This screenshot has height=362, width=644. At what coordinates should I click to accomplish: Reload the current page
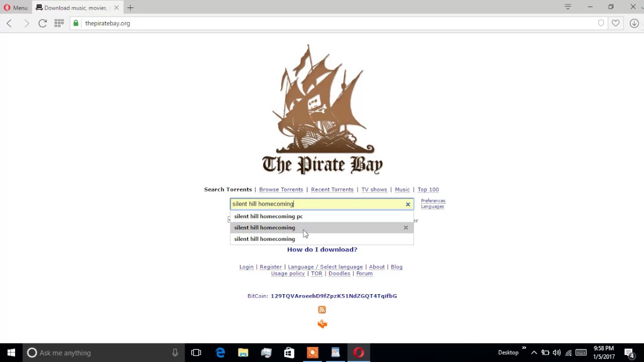tap(43, 23)
